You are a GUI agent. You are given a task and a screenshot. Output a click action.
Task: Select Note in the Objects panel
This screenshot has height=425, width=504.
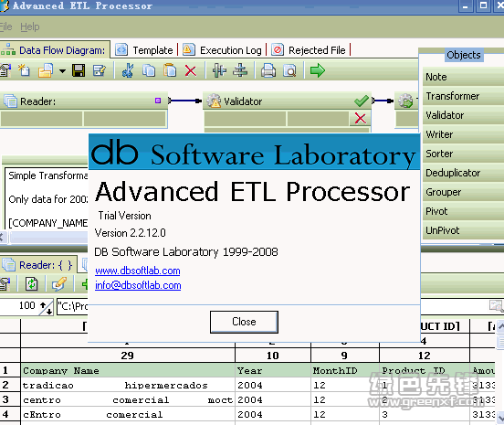click(x=463, y=77)
